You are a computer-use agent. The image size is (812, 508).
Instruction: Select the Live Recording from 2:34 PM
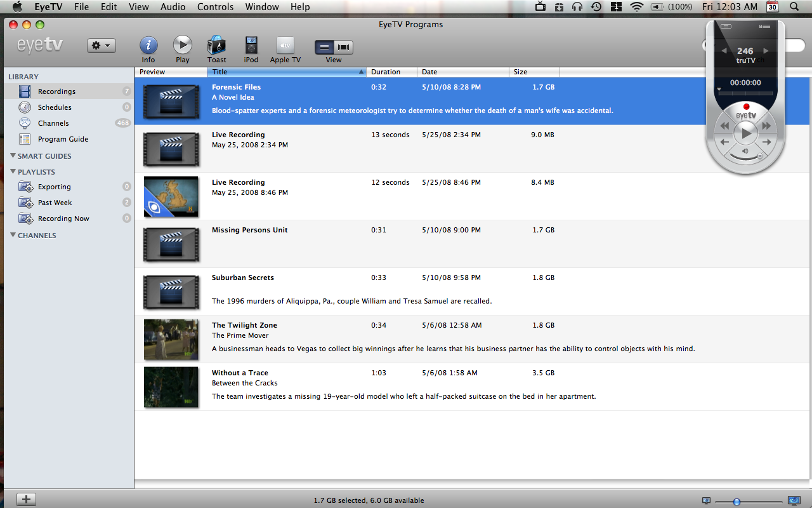click(x=473, y=149)
